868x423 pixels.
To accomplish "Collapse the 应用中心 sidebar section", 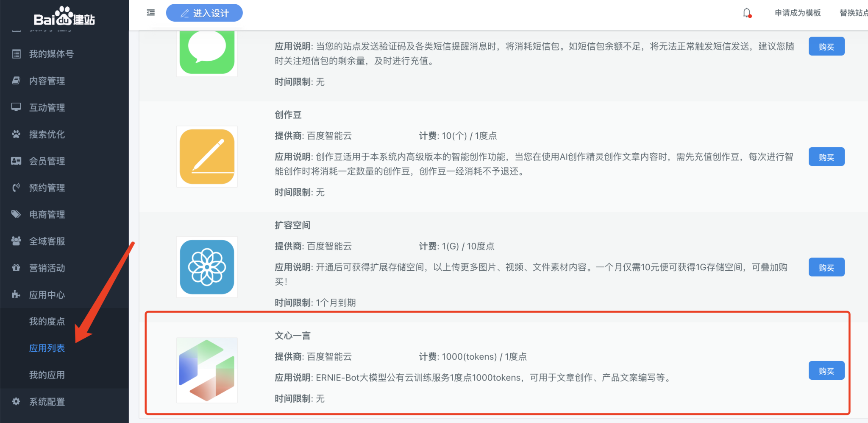I will click(47, 295).
